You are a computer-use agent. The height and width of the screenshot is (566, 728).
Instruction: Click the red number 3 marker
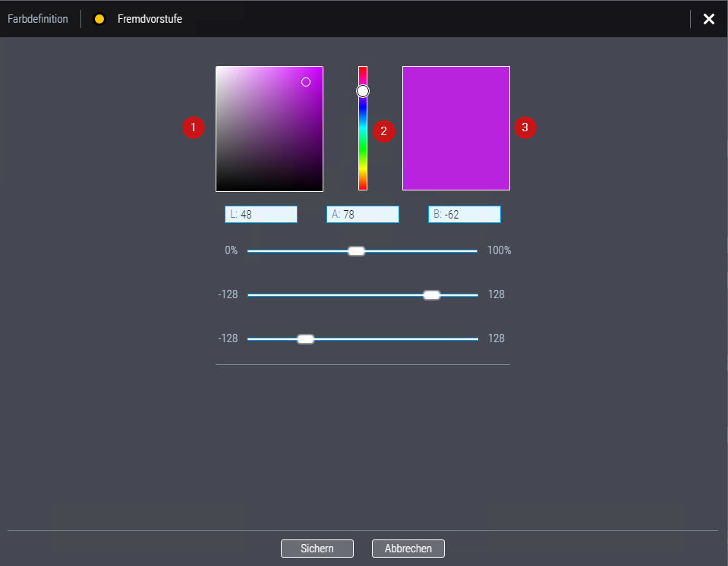tap(525, 127)
